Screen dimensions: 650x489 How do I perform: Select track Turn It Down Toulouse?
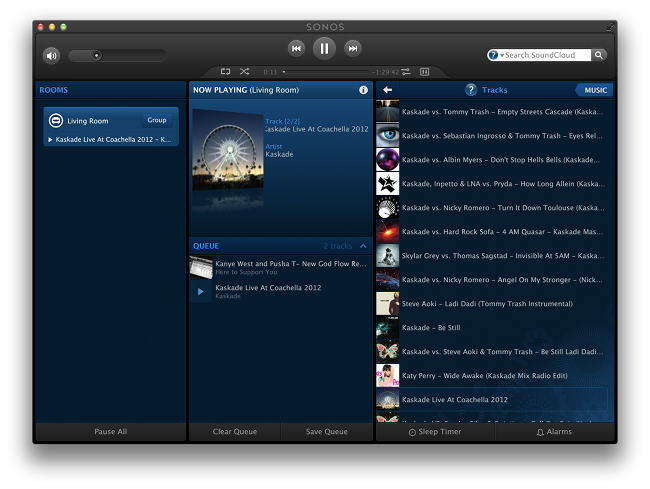point(495,208)
